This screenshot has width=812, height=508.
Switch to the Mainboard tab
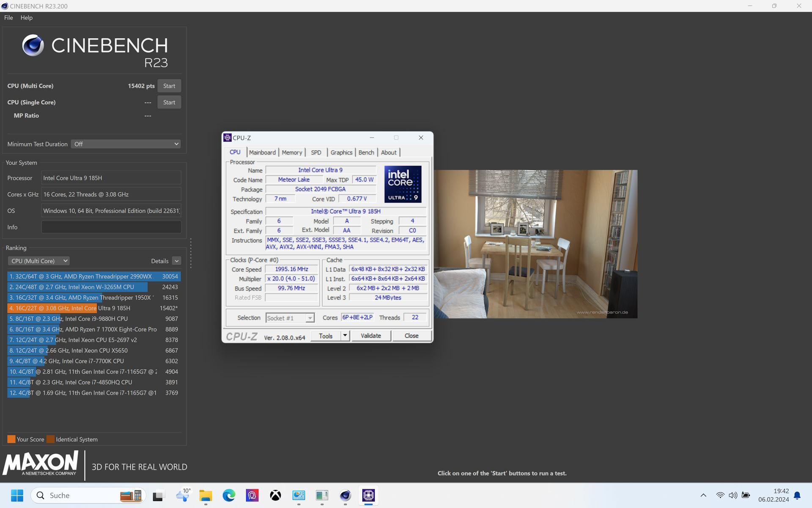pyautogui.click(x=262, y=152)
